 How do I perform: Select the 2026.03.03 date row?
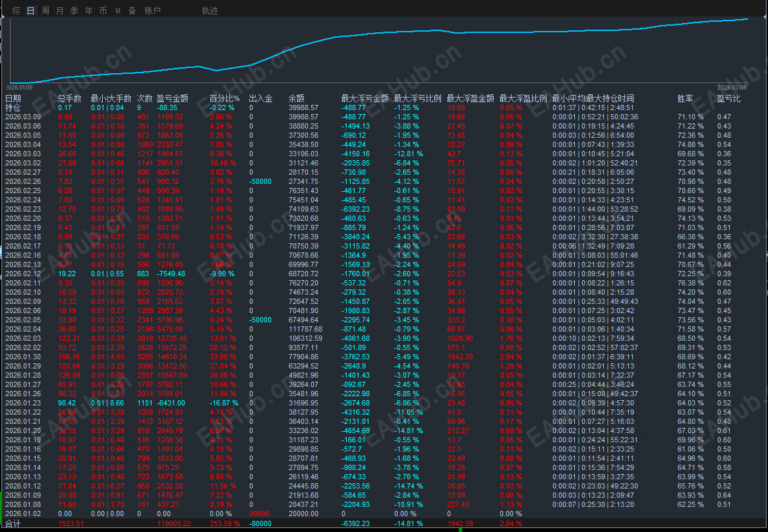click(x=384, y=154)
